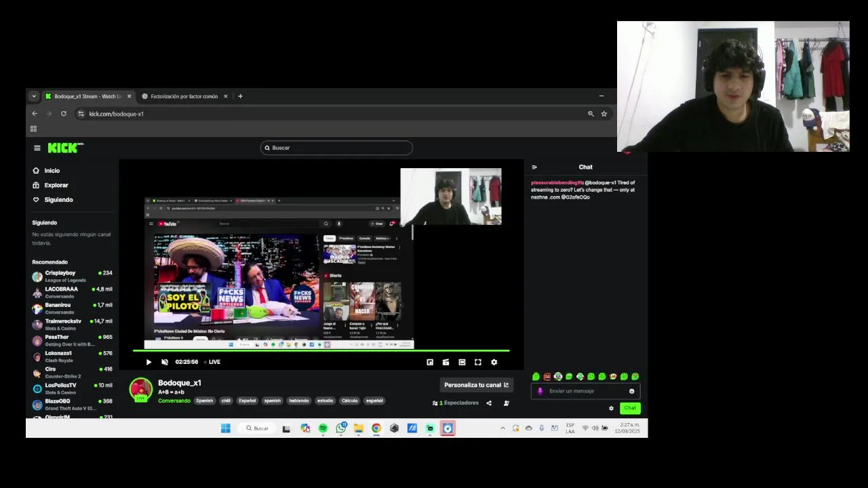Open LosPollosTV recommended channel
Image resolution: width=868 pixels, height=488 pixels.
coord(72,388)
